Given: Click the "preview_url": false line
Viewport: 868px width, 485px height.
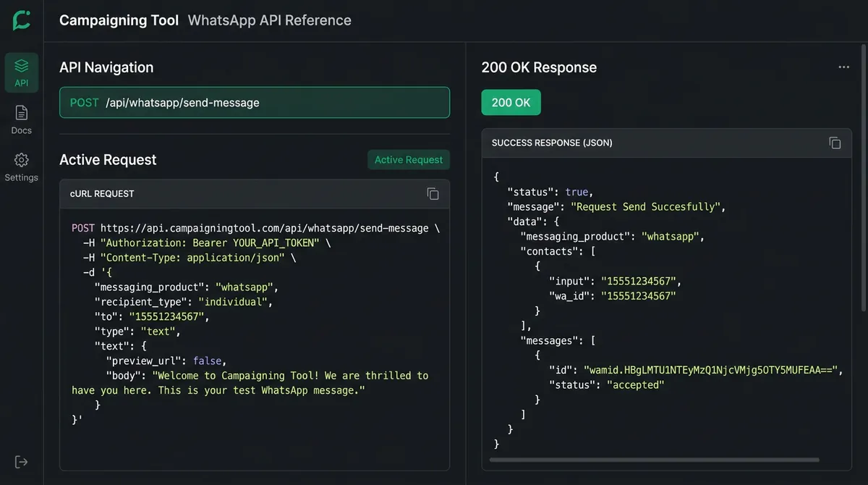Looking at the screenshot, I should (x=166, y=360).
